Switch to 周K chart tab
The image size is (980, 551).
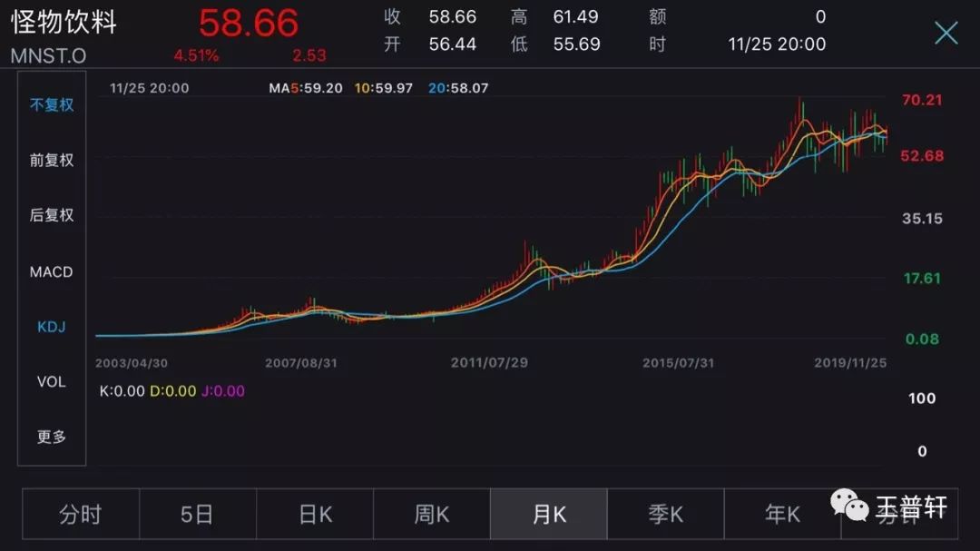pos(432,514)
